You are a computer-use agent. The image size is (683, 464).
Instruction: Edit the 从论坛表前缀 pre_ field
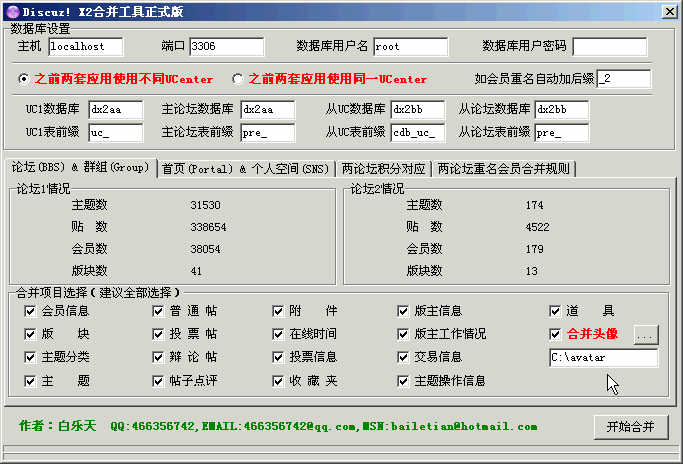pyautogui.click(x=561, y=133)
